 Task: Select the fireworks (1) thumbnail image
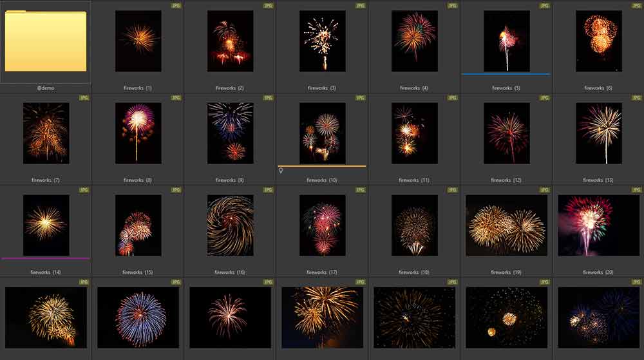coord(138,41)
